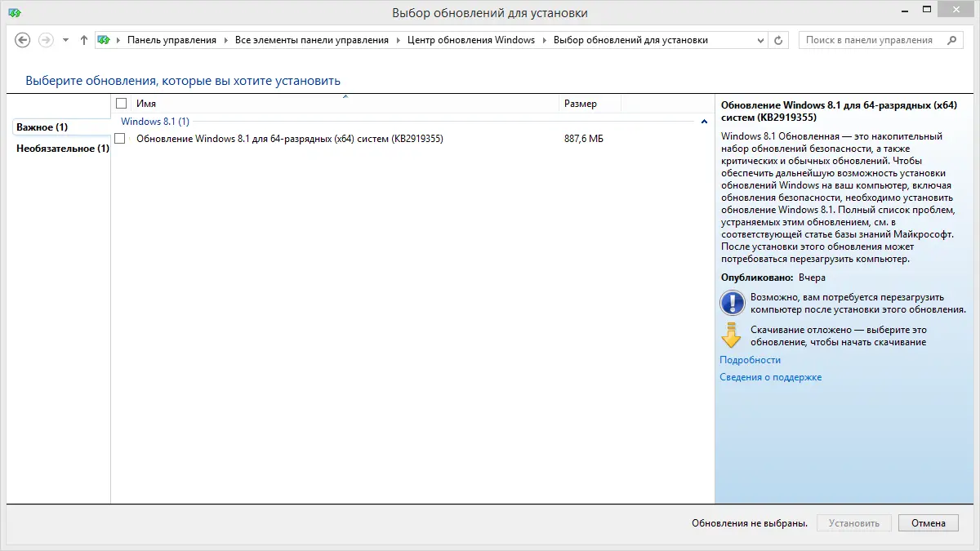This screenshot has height=551, width=980.
Task: Click the window title bar system icon
Action: pyautogui.click(x=16, y=13)
